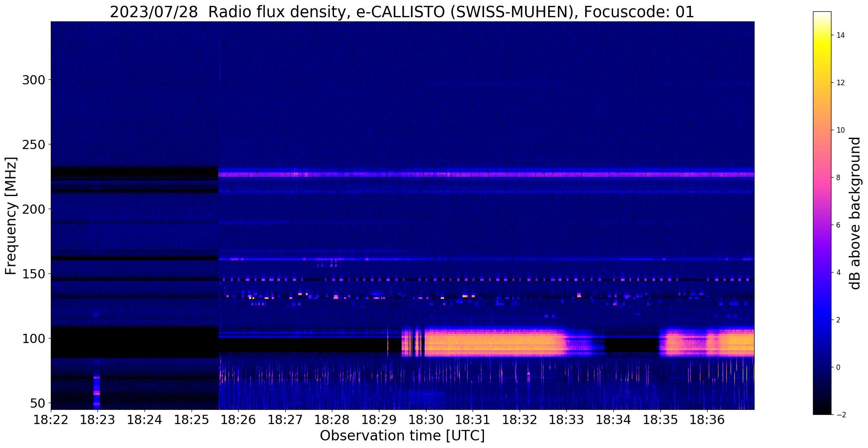Click the colorbar tick value 14
The image size is (868, 448).
coord(841,35)
